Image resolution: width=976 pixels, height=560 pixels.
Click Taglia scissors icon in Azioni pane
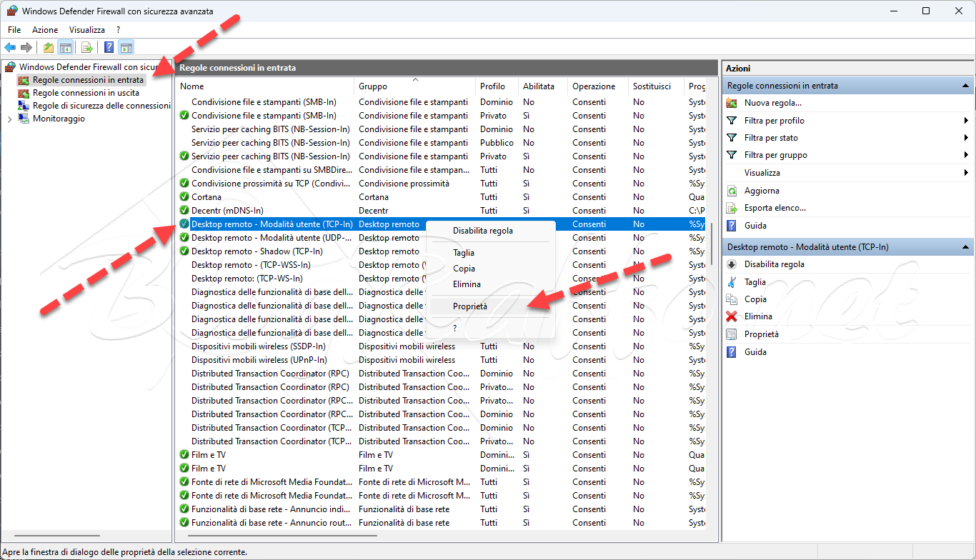(732, 282)
